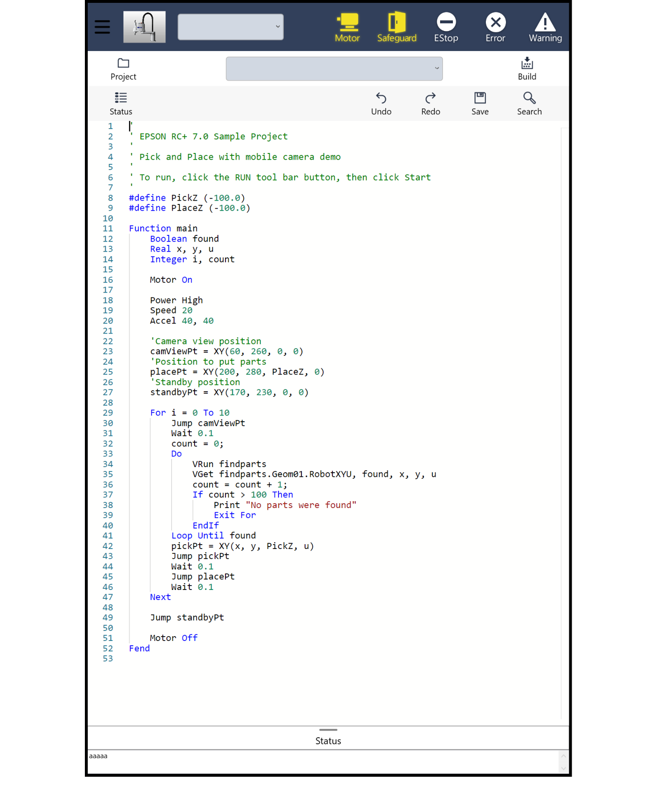The height and width of the screenshot is (812, 658).
Task: Click the 'Integer i, count' declaration
Action: (x=192, y=259)
